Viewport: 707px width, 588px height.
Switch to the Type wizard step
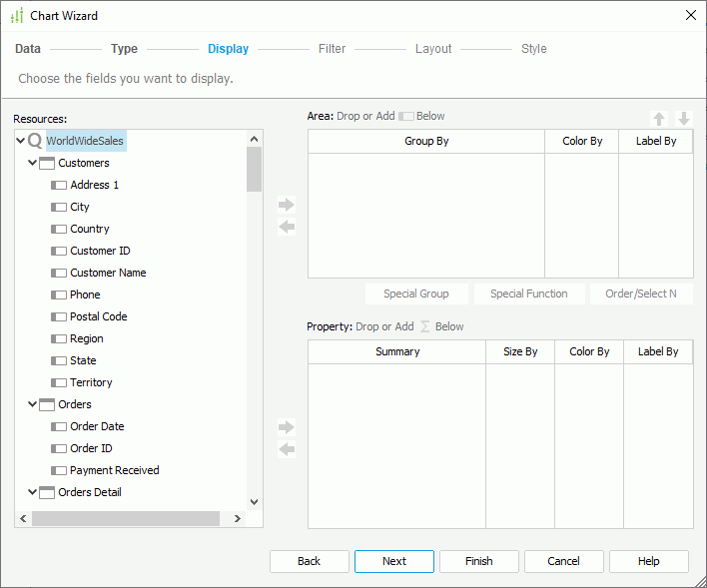pos(124,49)
